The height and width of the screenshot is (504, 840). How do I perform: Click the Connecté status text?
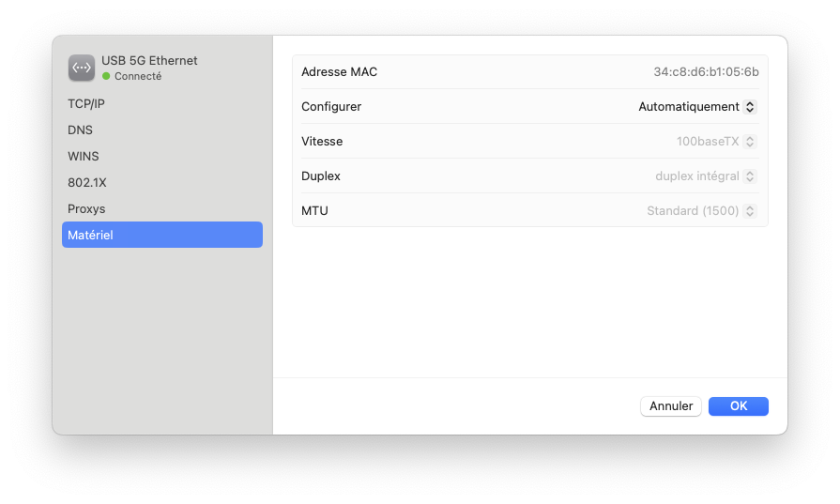tap(138, 76)
